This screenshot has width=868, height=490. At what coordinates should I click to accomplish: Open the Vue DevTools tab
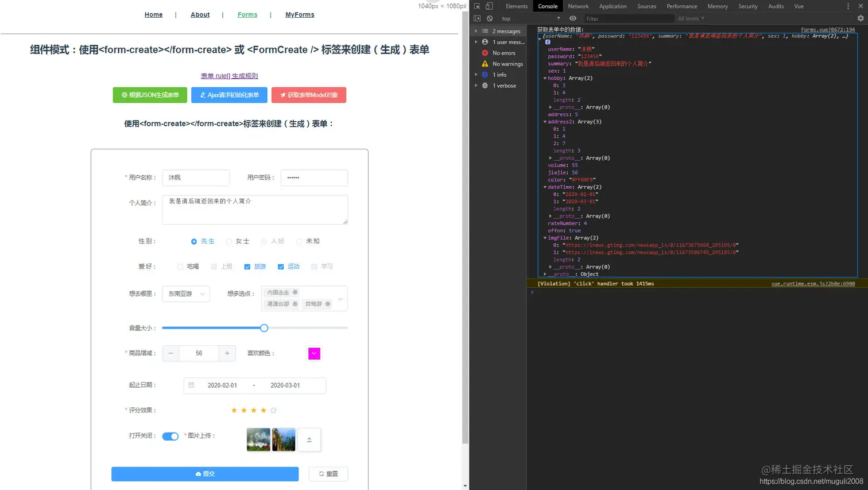click(800, 6)
